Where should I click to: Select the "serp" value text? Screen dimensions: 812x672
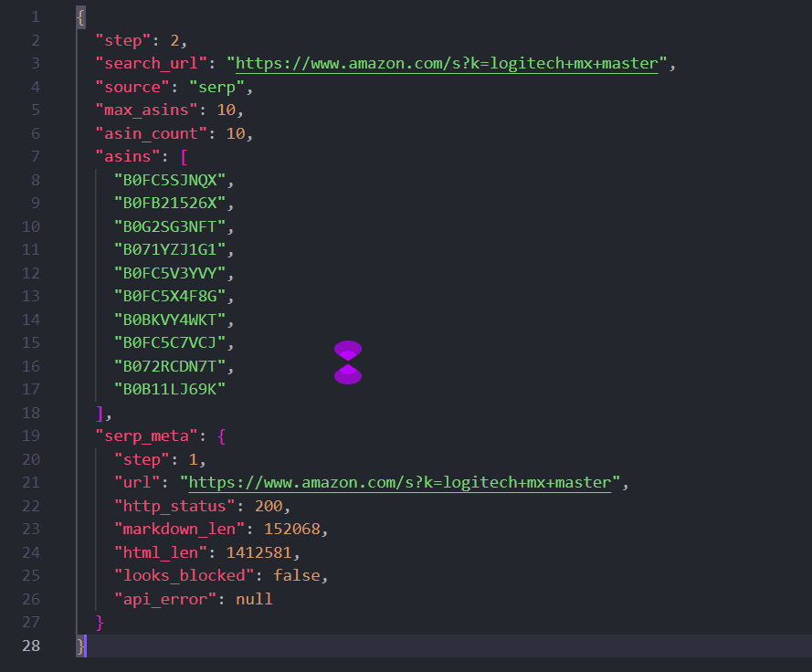click(x=217, y=87)
